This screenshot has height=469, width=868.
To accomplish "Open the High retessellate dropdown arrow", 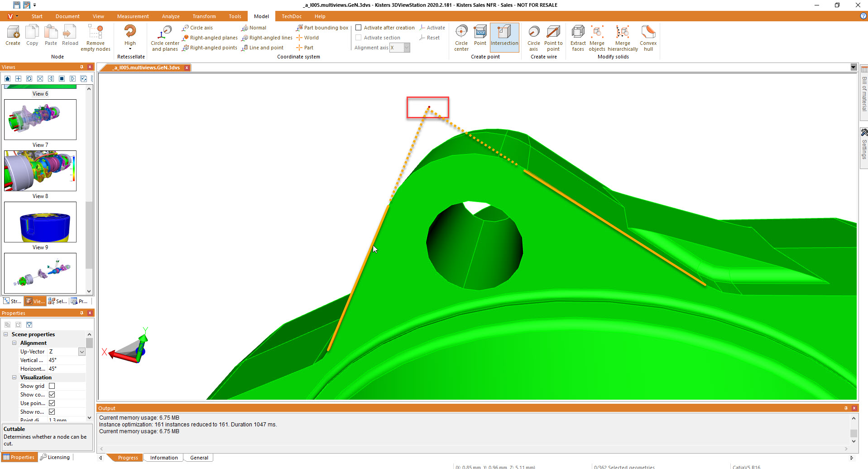I will (130, 49).
